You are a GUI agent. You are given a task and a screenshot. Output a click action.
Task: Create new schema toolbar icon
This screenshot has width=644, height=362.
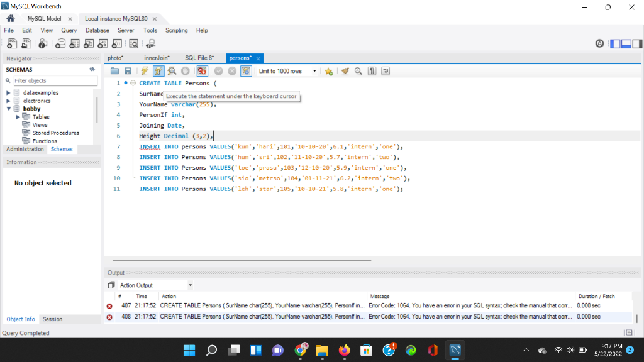click(x=60, y=43)
